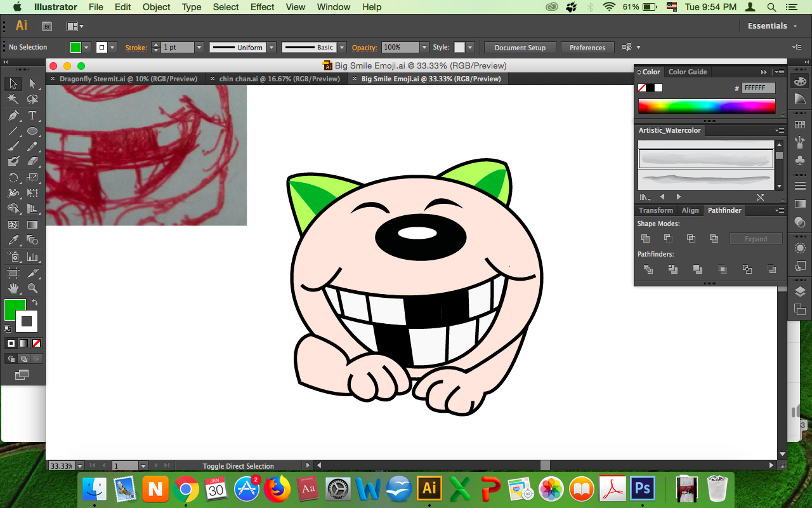Screen dimensions: 812x508
Task: Click the Opacity link label
Action: tap(364, 48)
